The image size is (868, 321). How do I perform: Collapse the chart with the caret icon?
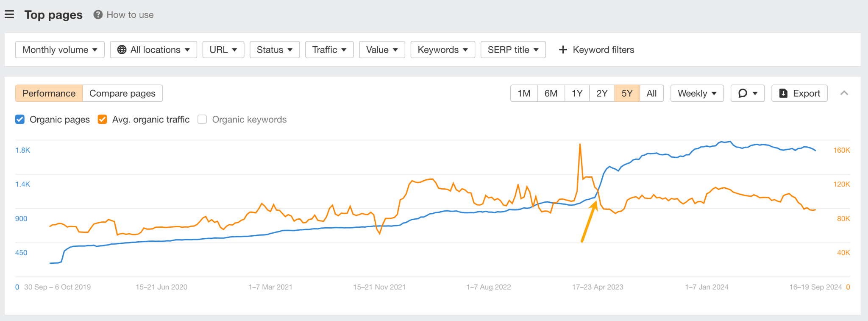[x=844, y=93]
